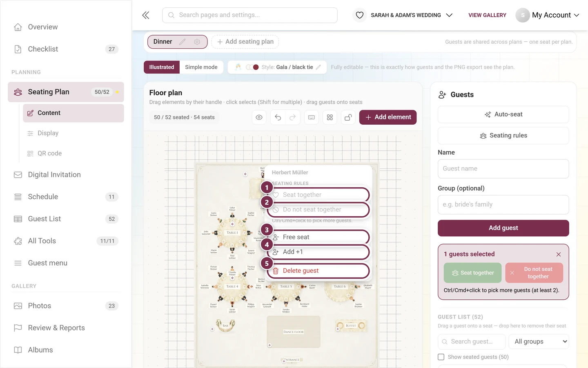588x368 pixels.
Task: Click the green Seat together button
Action: pos(472,273)
